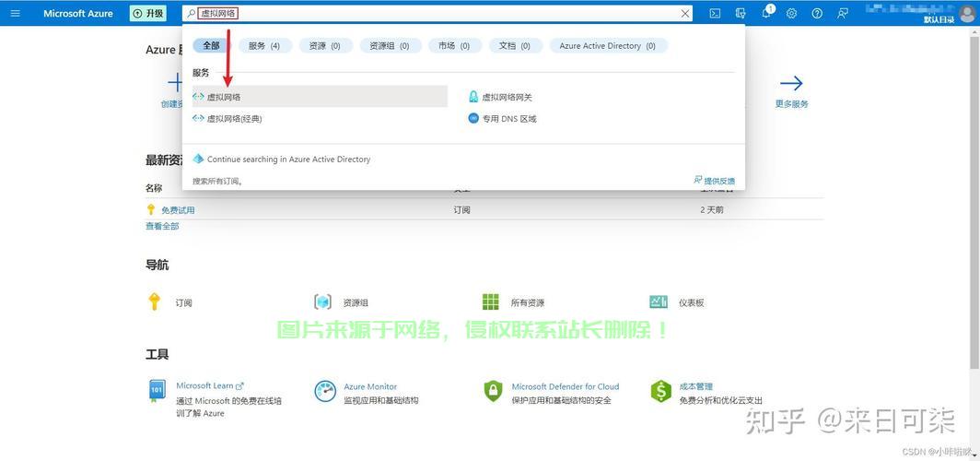Open Azure Monitor link
Image resolution: width=980 pixels, height=461 pixels.
pos(370,386)
